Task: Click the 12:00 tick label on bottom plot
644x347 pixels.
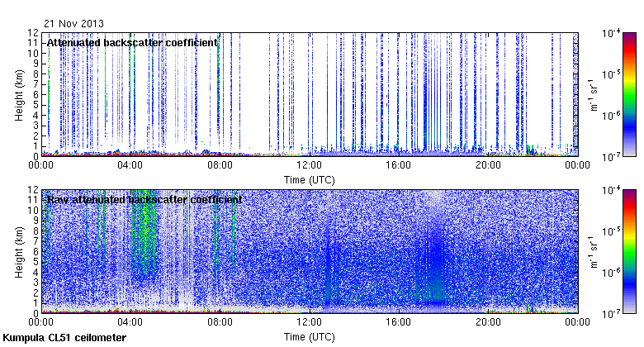Action: [x=310, y=322]
